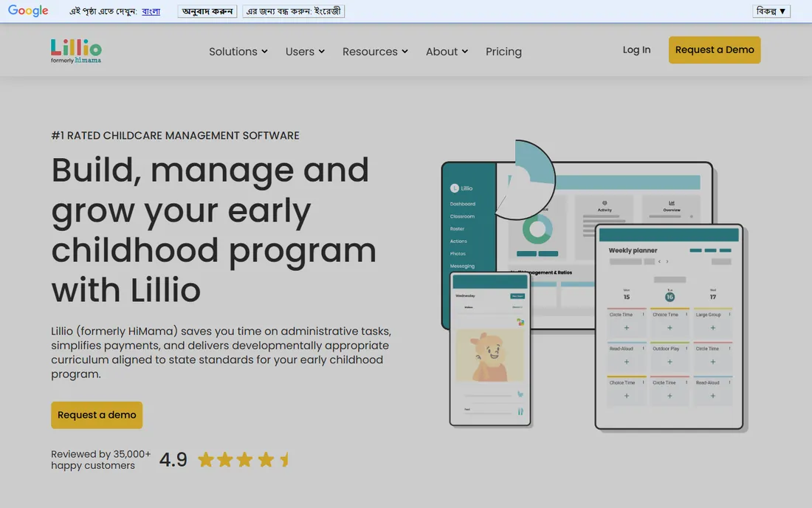This screenshot has width=812, height=508.
Task: Click the yellow Request a demo hero button
Action: coord(96,415)
